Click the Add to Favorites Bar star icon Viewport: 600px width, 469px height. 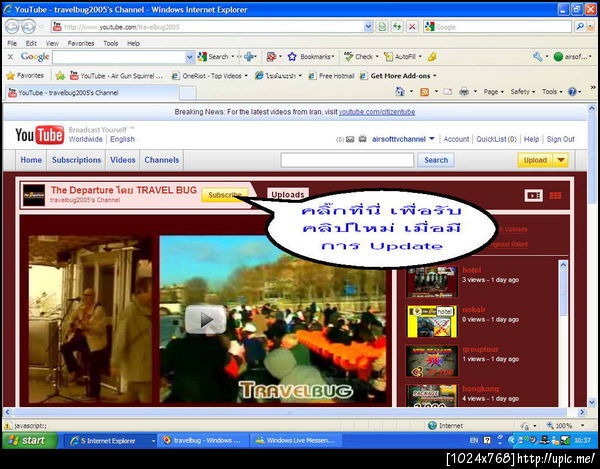(60, 76)
